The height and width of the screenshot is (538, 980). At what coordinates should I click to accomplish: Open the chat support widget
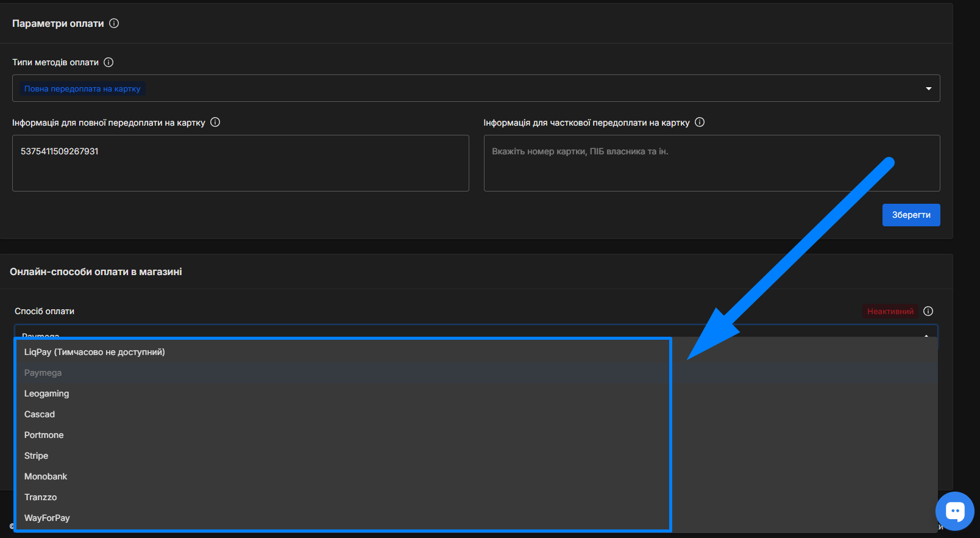click(x=954, y=511)
